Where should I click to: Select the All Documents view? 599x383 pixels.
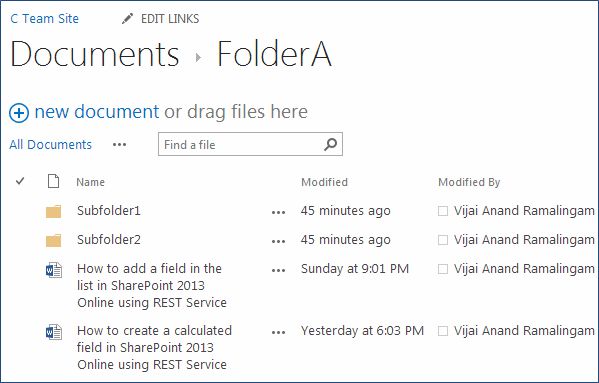(x=50, y=145)
